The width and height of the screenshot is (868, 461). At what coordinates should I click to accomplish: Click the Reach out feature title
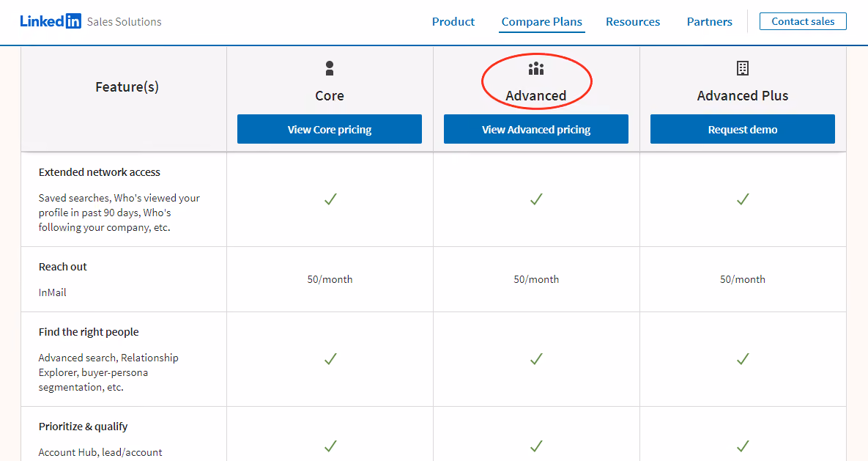(x=62, y=267)
